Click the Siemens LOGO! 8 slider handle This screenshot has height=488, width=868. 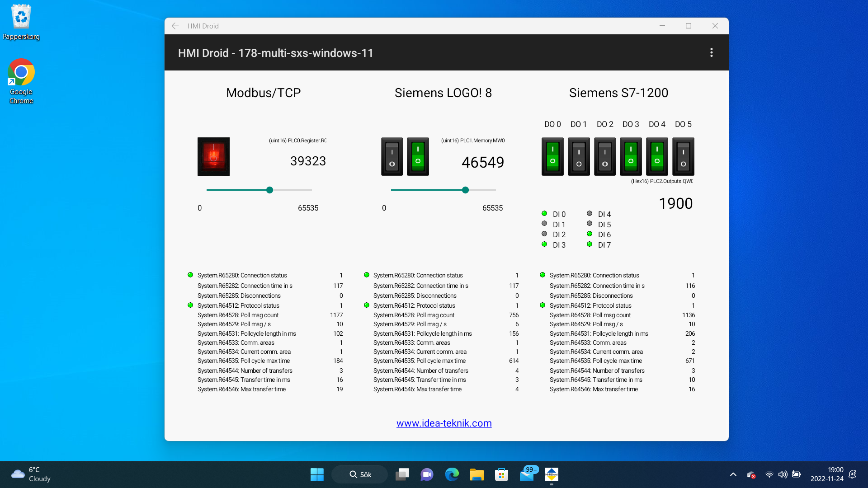465,190
